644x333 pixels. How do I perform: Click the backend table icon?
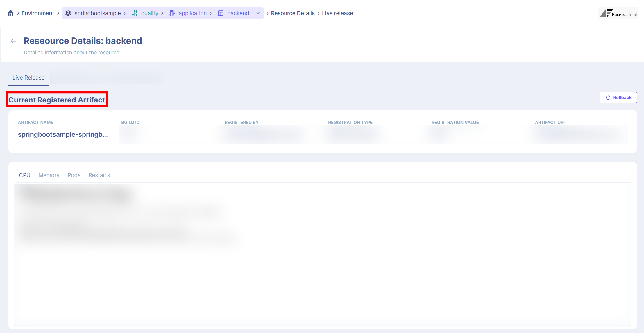[x=221, y=13]
